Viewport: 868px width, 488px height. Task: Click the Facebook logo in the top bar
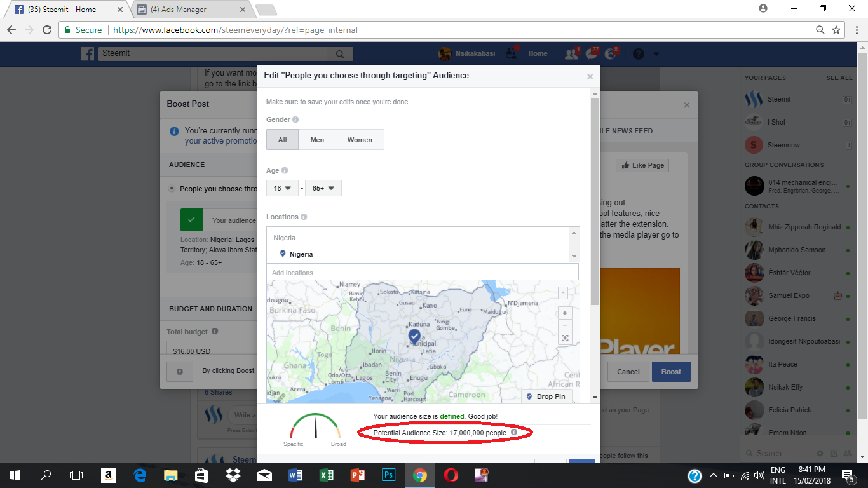point(88,54)
